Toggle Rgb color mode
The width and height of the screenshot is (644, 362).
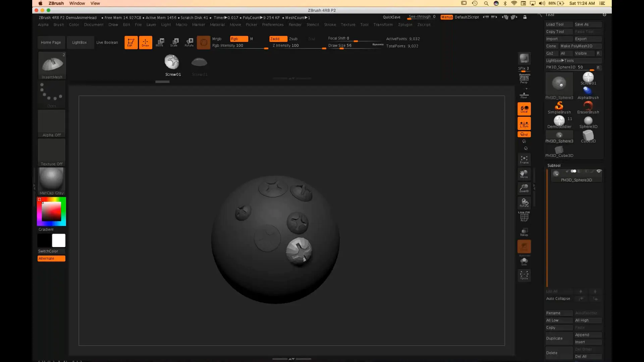239,39
